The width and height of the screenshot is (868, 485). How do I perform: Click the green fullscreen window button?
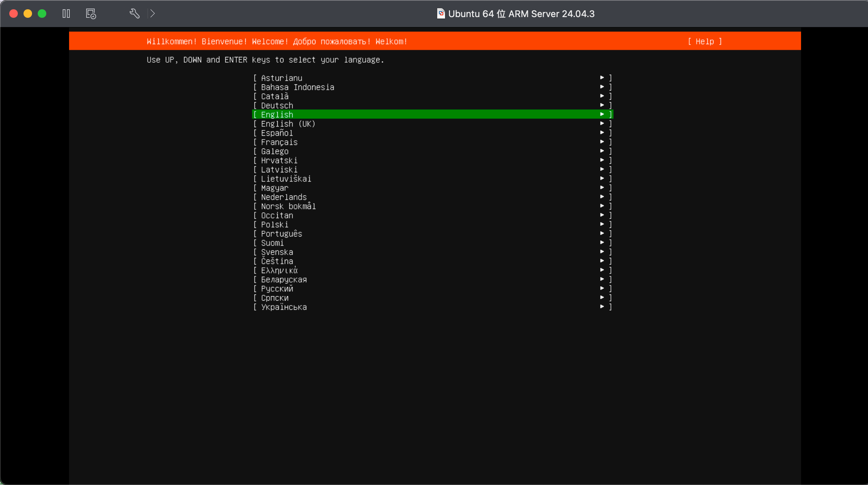click(x=42, y=14)
